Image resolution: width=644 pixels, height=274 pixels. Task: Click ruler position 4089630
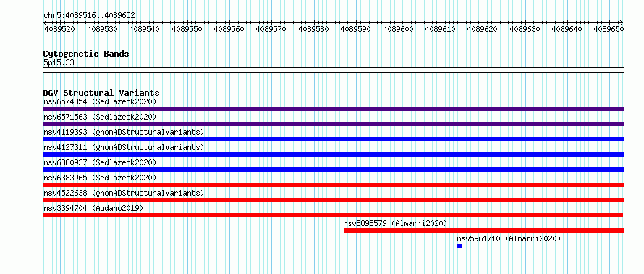525,29
